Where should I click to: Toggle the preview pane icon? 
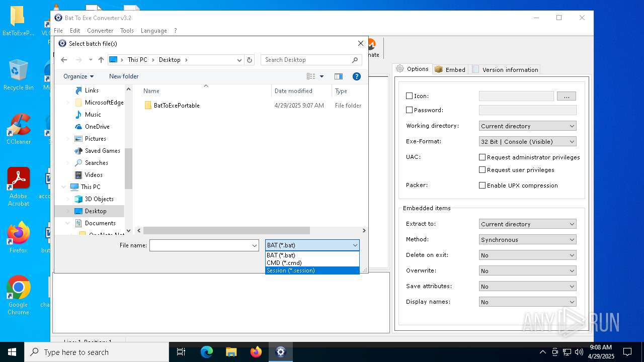(339, 76)
